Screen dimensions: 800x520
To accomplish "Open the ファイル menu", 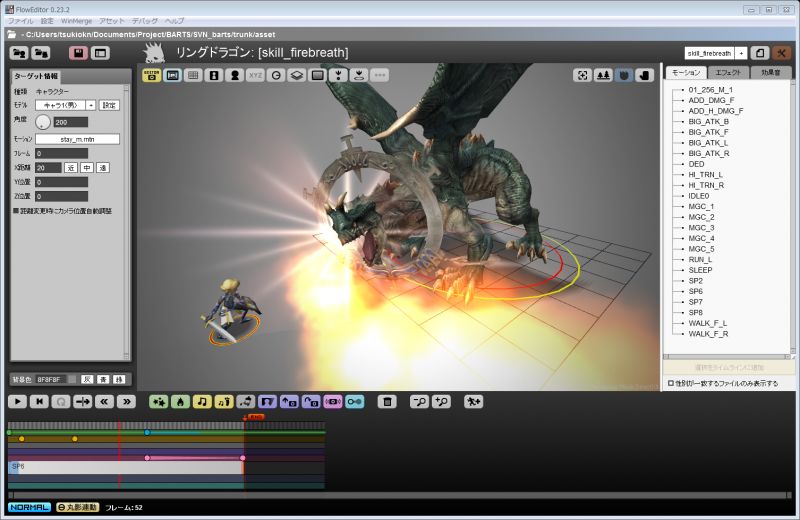I will [x=20, y=21].
